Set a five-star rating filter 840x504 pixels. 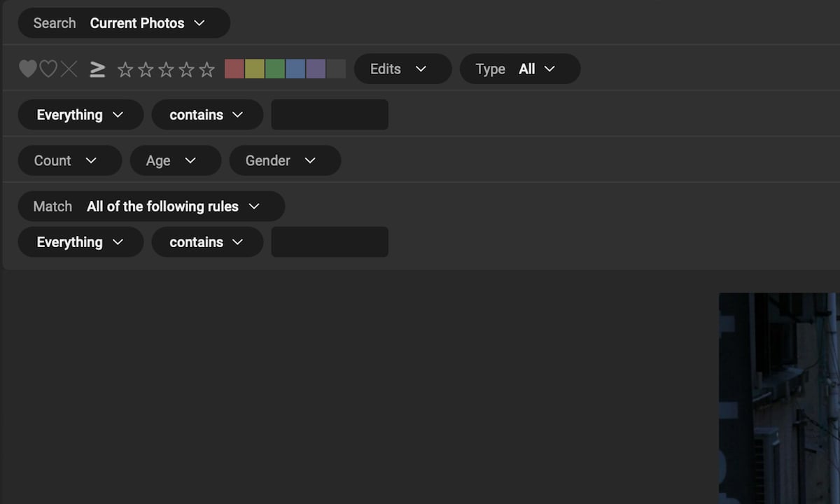[206, 69]
